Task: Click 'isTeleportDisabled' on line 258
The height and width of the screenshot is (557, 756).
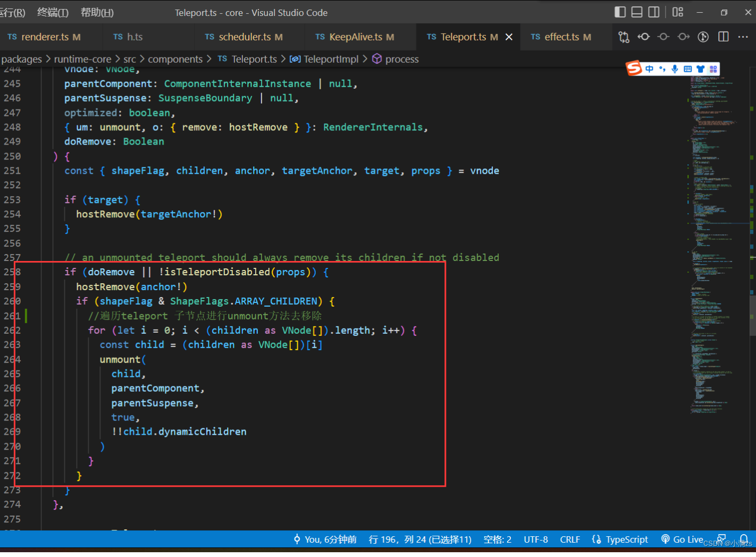Action: tap(217, 272)
